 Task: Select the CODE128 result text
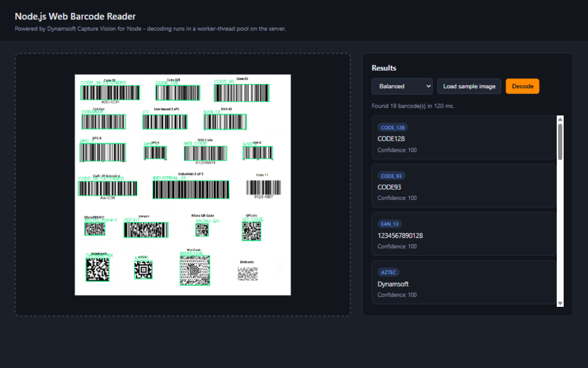(391, 138)
